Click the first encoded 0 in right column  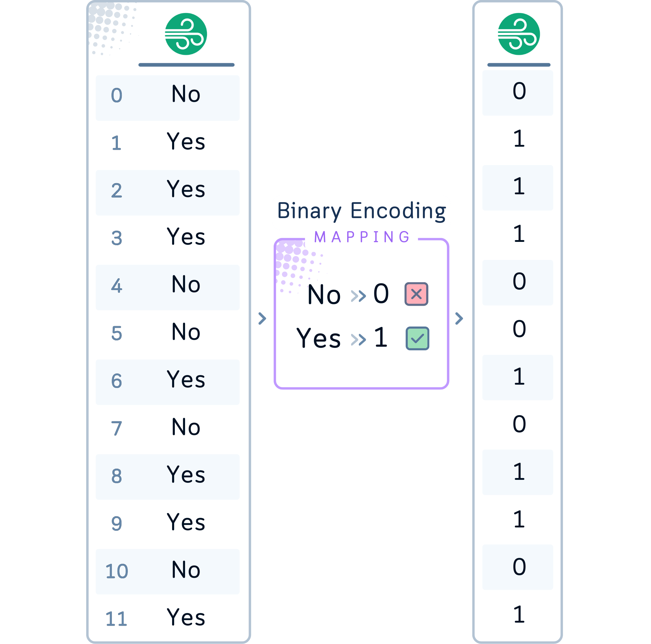click(x=519, y=91)
